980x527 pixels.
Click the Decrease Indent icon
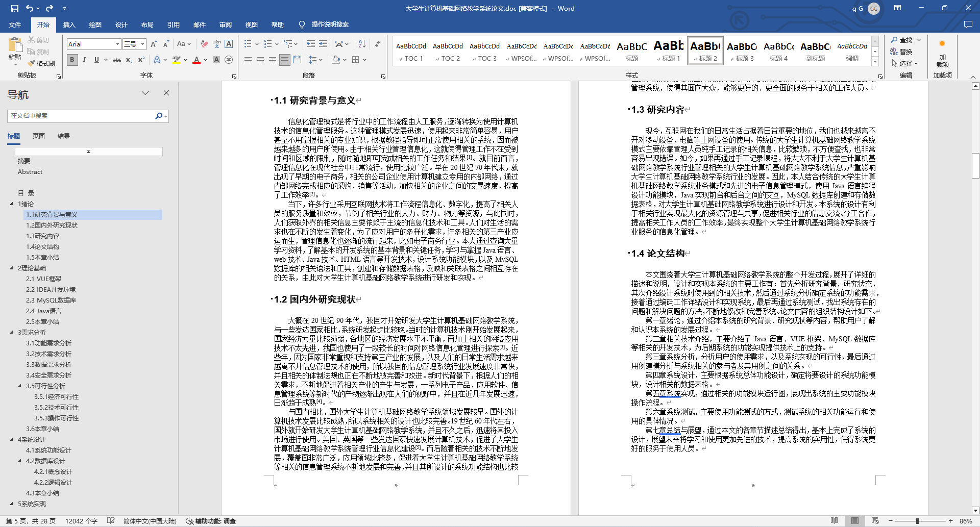(x=311, y=44)
